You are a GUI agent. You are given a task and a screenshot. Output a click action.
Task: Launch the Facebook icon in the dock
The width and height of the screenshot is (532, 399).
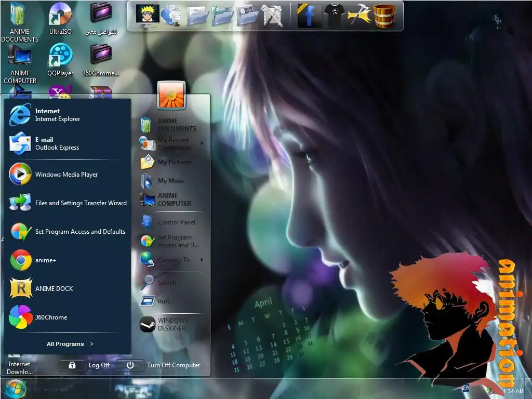click(309, 16)
